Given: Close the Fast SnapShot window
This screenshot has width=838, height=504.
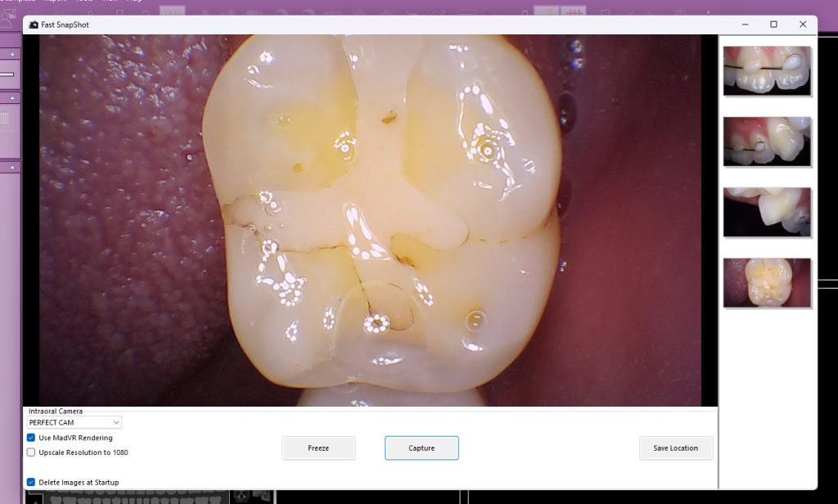Looking at the screenshot, I should coord(803,25).
